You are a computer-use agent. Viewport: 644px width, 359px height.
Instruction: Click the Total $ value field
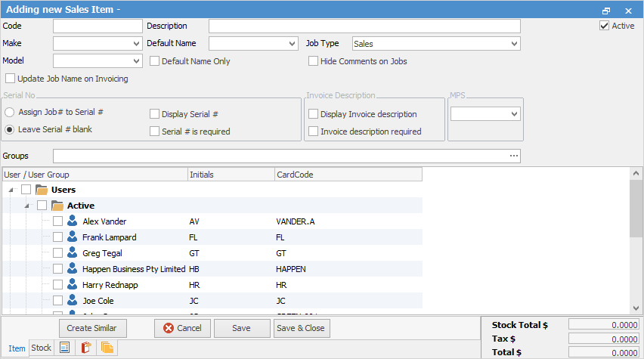604,352
